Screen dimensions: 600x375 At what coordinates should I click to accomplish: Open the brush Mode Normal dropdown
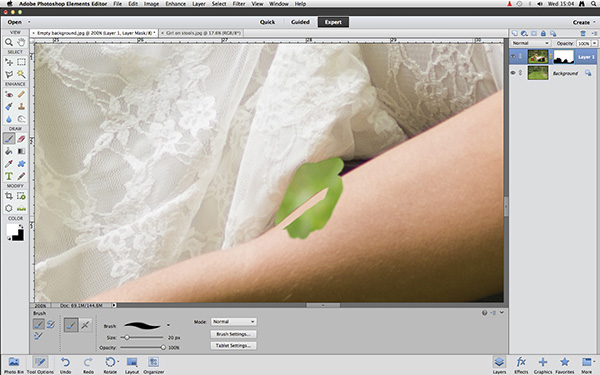234,322
